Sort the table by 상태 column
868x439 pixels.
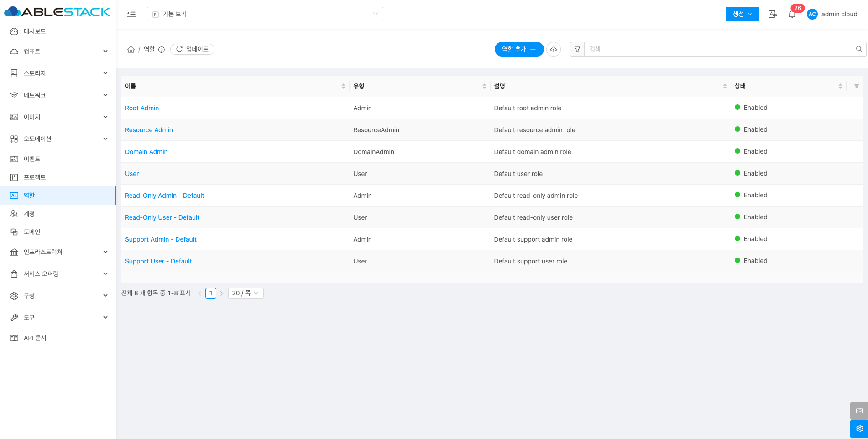[x=840, y=86]
